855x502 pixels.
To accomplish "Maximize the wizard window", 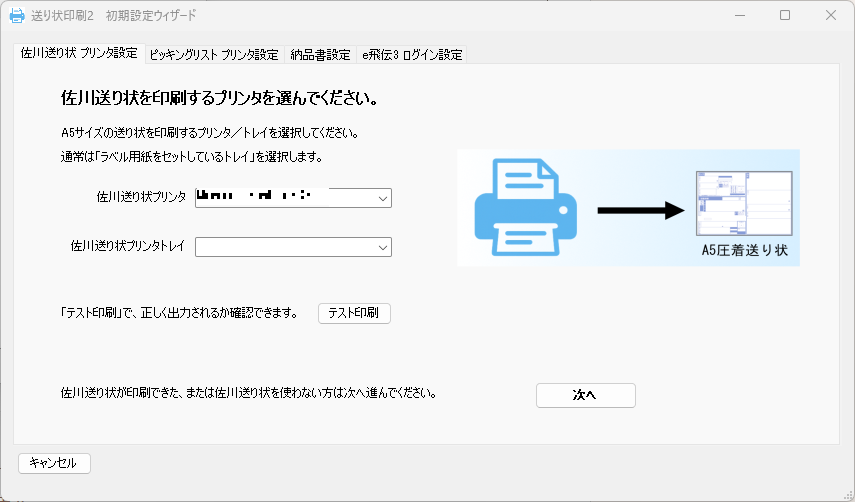I will coord(785,15).
